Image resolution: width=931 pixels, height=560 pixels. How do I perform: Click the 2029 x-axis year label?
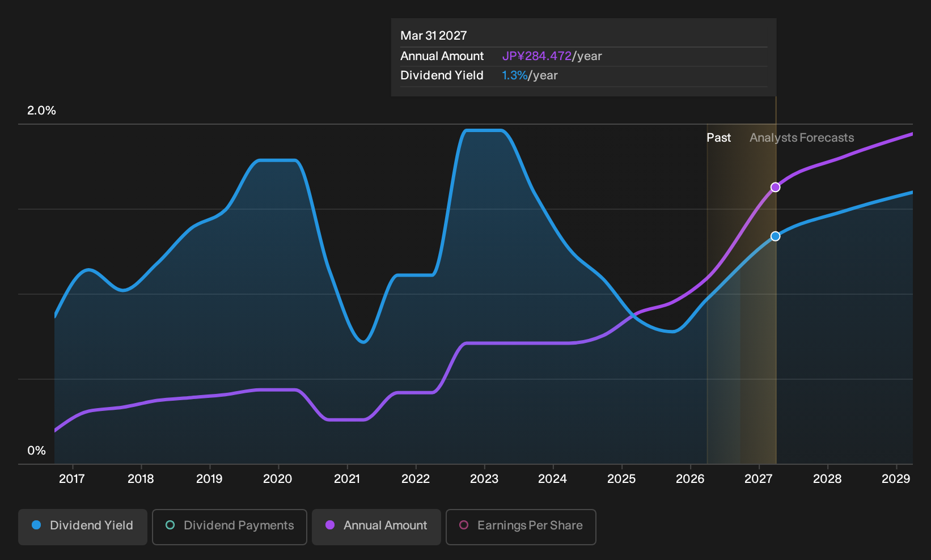(896, 478)
